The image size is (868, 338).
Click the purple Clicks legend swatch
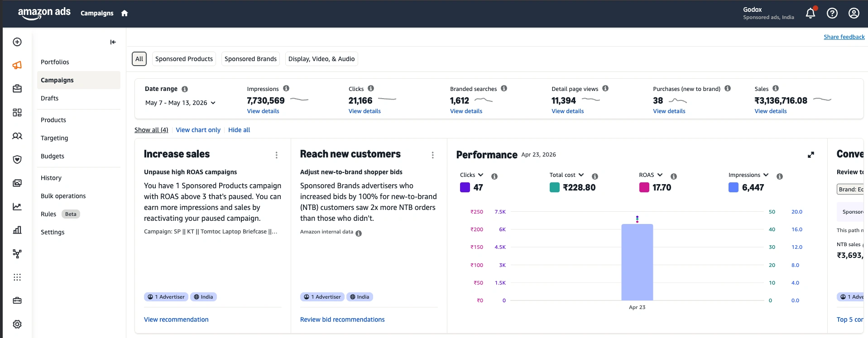point(465,187)
